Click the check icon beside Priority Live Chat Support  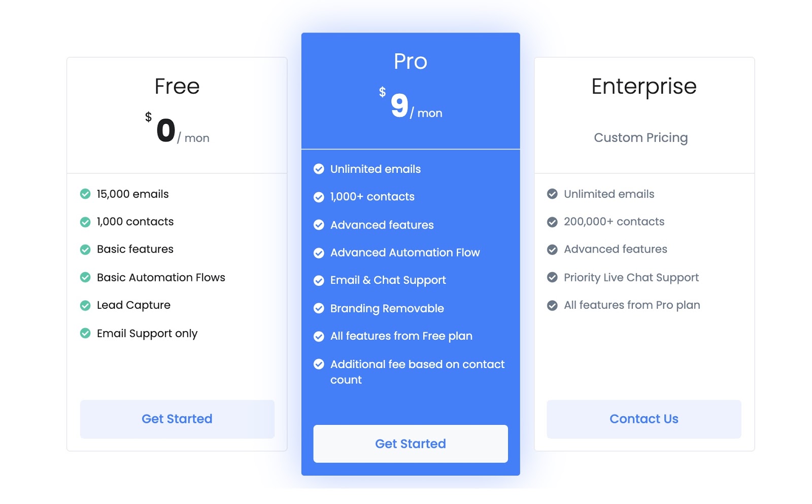pyautogui.click(x=552, y=277)
